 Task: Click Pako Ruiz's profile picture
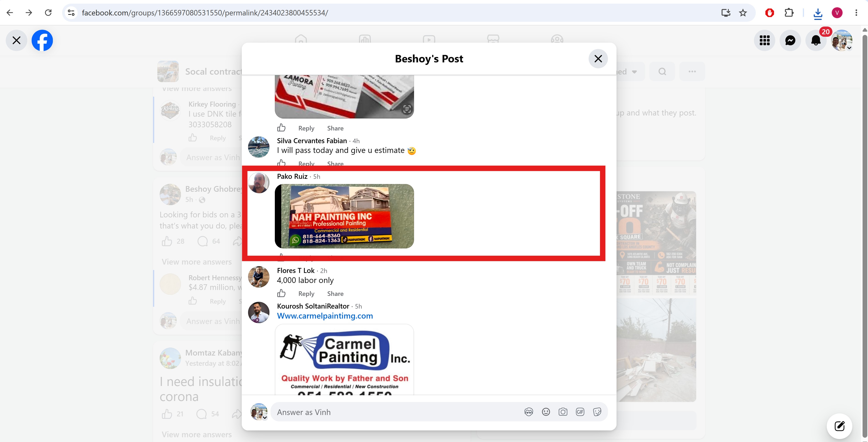click(x=259, y=183)
